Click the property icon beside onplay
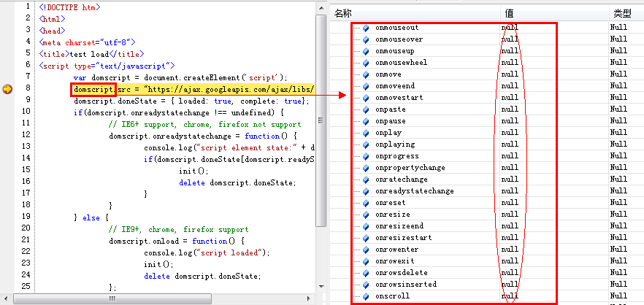The image size is (644, 305). [367, 133]
